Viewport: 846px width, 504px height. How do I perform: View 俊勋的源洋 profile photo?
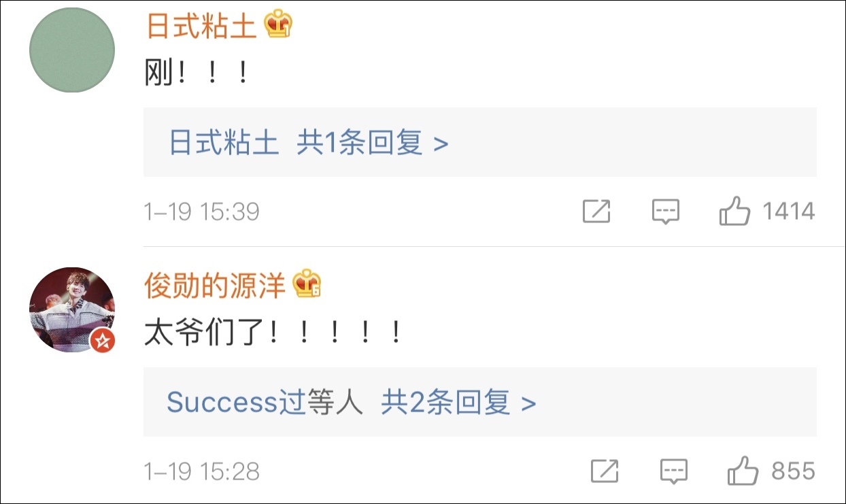click(72, 309)
